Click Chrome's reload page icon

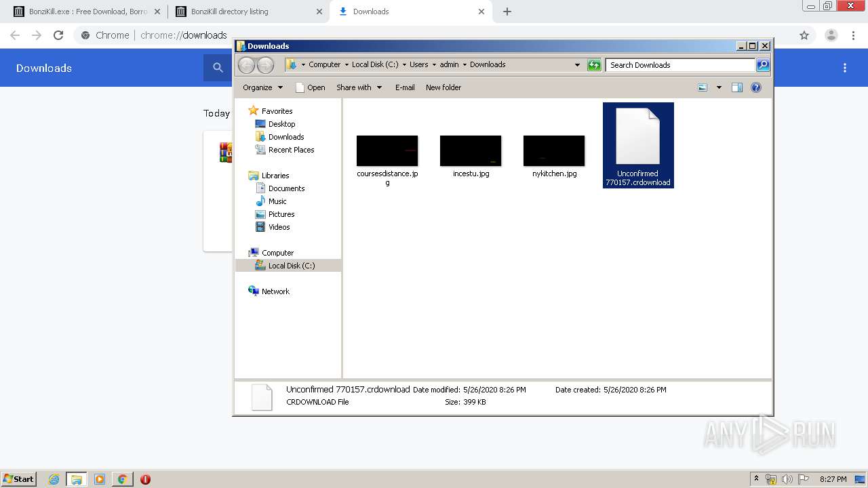click(58, 35)
